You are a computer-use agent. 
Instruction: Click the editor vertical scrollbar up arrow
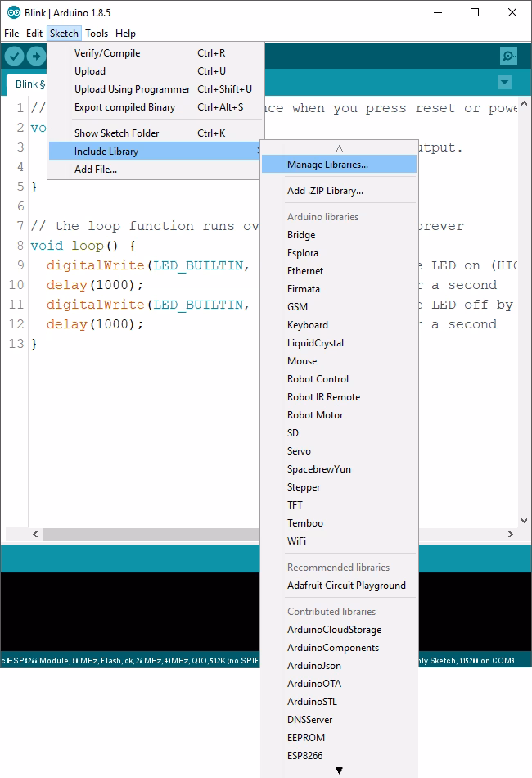pos(524,103)
